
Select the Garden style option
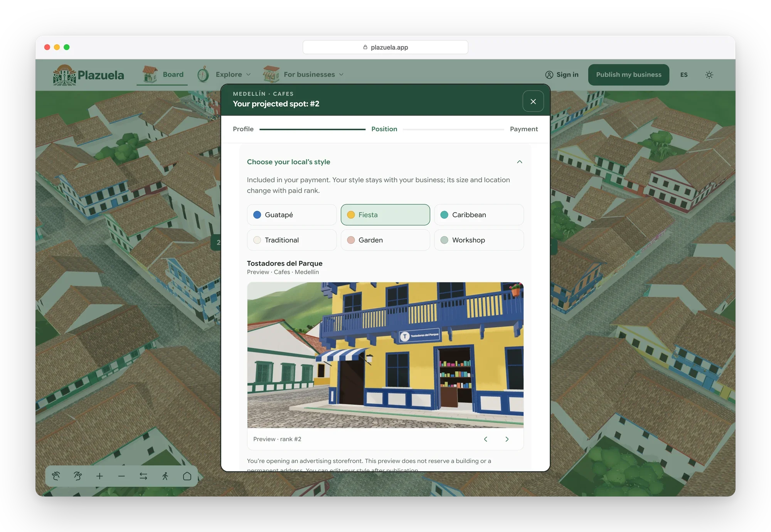click(385, 240)
